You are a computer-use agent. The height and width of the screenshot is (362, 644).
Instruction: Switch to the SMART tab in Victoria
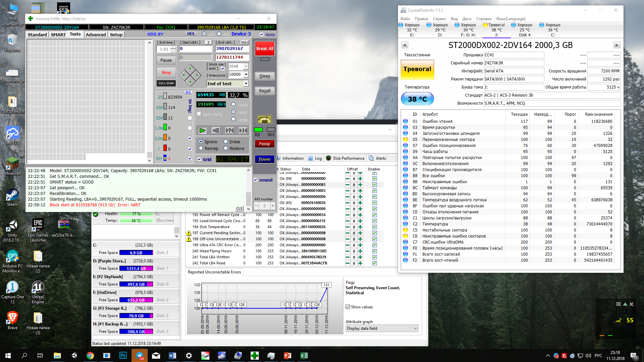pos(58,35)
